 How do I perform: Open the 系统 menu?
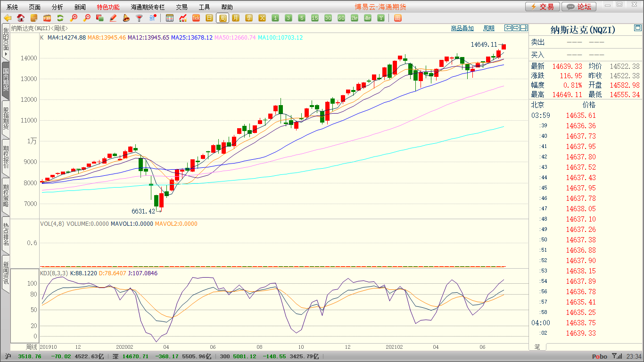click(12, 7)
